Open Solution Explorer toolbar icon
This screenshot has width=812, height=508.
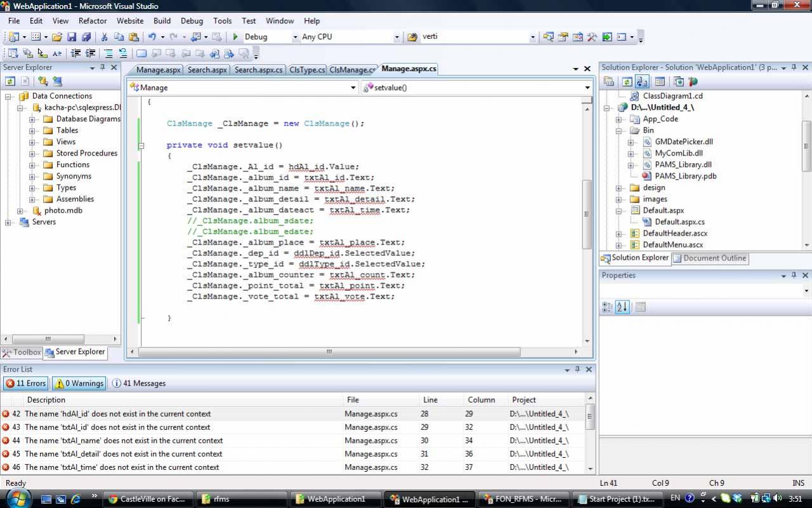tap(548, 37)
